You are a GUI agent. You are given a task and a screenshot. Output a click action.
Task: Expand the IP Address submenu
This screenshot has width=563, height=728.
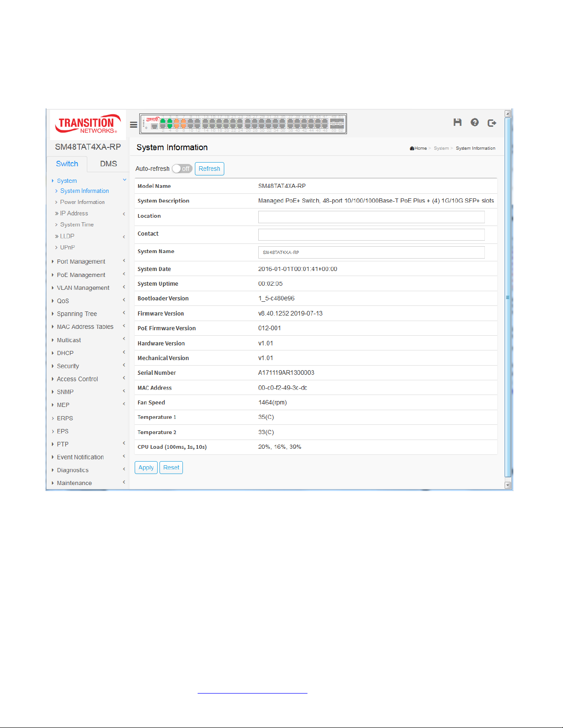point(74,214)
